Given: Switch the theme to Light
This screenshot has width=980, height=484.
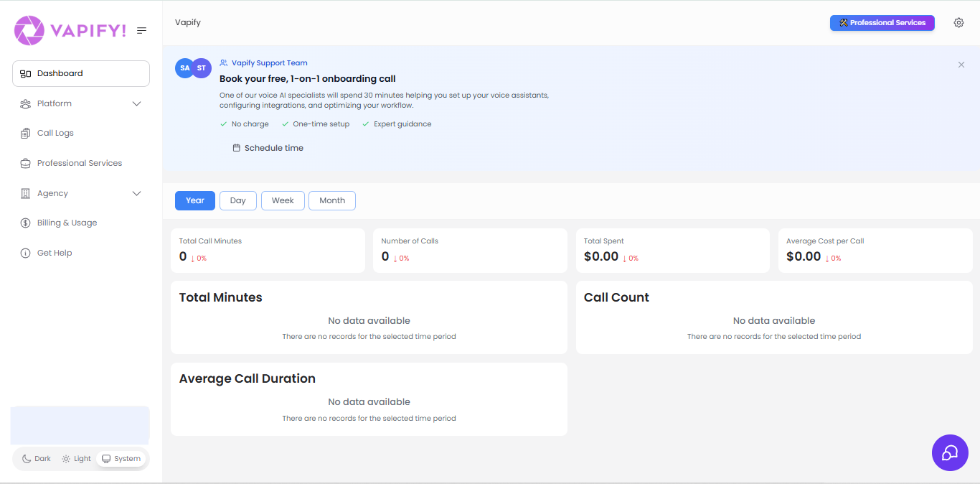Looking at the screenshot, I should click(x=76, y=459).
